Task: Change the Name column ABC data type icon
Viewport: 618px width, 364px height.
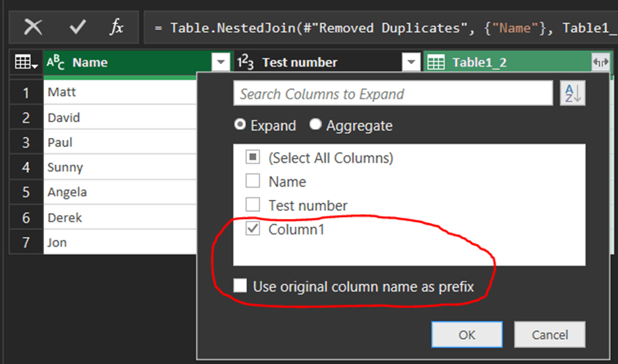Action: click(x=56, y=62)
